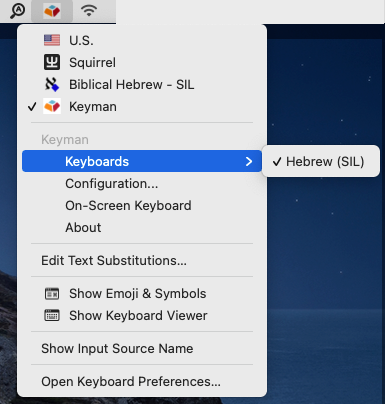Switch to the Squirrel input source

click(x=142, y=62)
